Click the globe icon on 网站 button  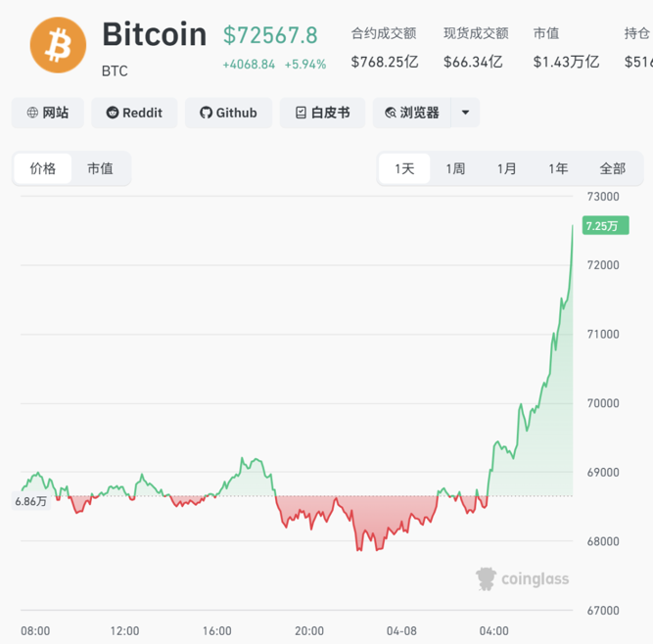pos(33,113)
